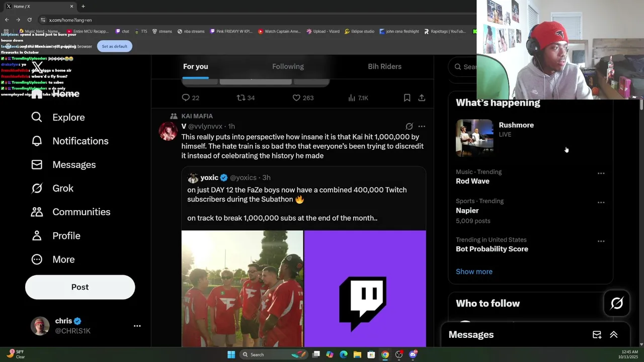Viewport: 644px width, 362px height.
Task: Expand the Messages drawer
Action: coord(614,334)
